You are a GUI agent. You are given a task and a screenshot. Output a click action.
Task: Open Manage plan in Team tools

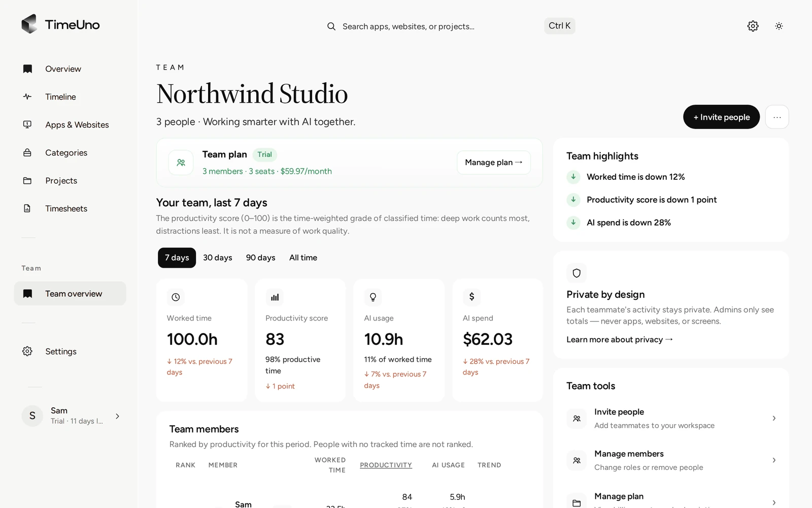671,501
